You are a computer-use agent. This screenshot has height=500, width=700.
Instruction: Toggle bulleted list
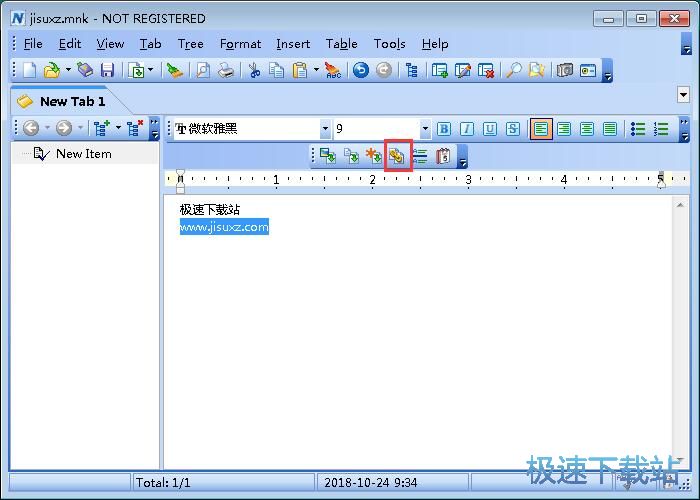tap(638, 129)
